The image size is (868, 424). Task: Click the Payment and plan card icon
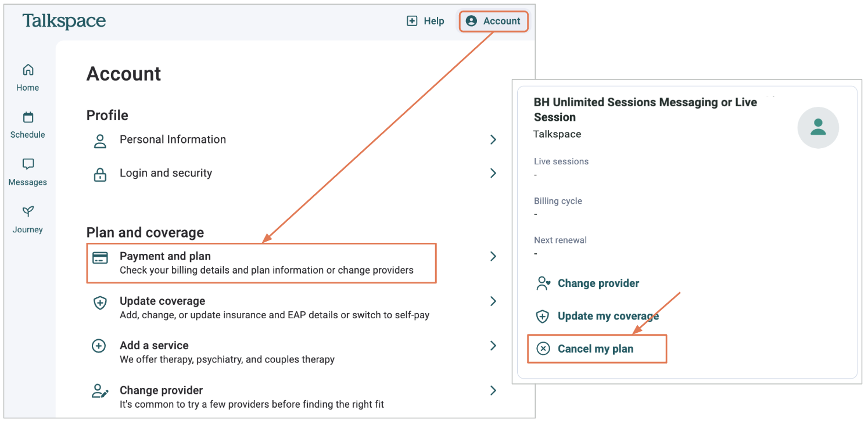click(100, 258)
